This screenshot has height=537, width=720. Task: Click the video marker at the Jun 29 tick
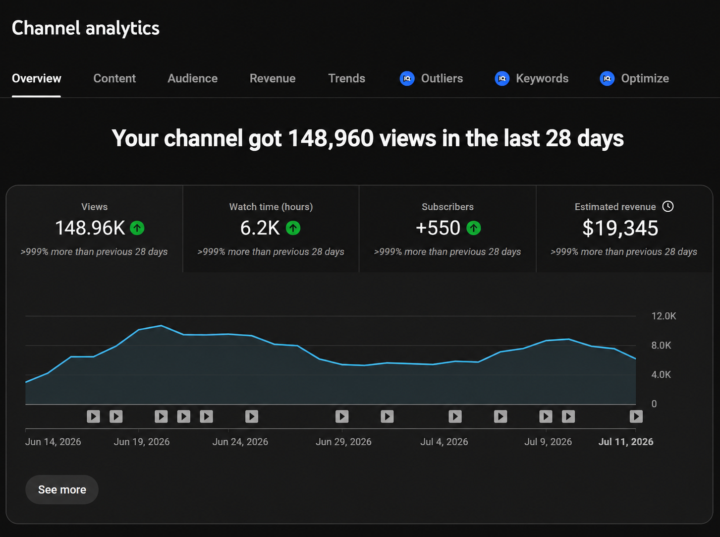[342, 416]
